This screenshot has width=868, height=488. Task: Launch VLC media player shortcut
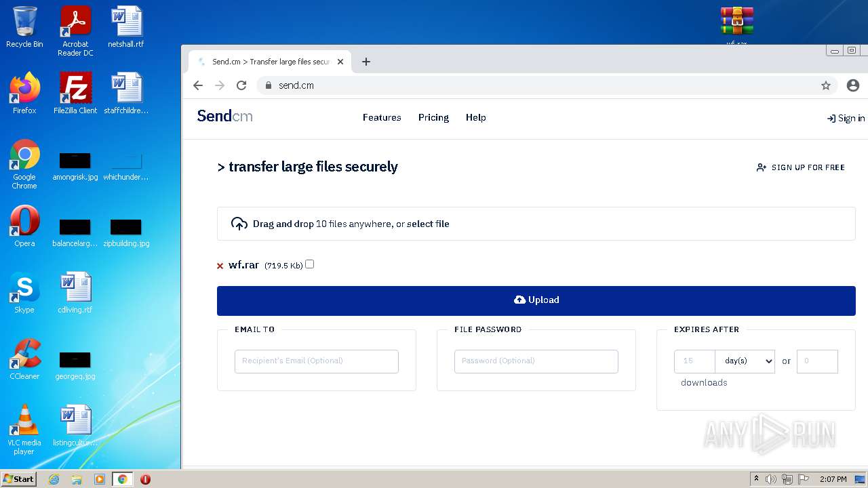[24, 430]
